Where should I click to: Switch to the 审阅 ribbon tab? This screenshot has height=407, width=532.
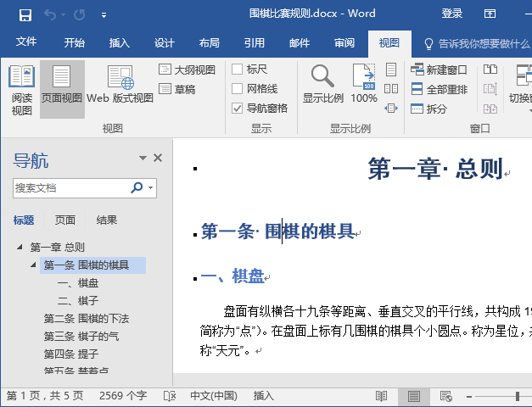[x=344, y=42]
